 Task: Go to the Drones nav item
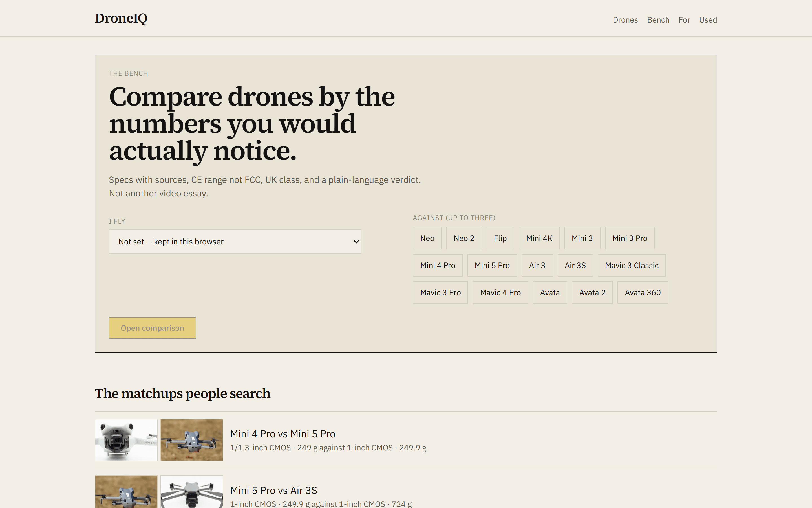pos(625,20)
